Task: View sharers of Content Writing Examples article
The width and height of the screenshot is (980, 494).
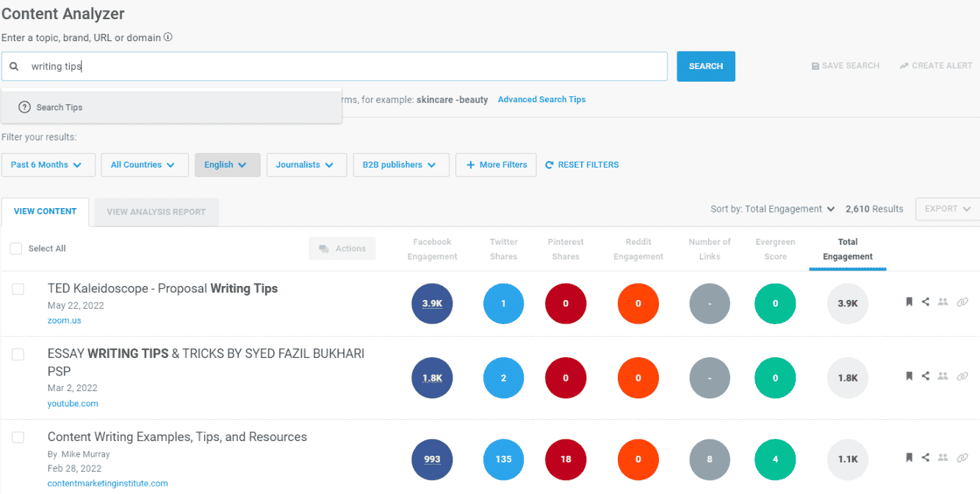Action: [x=943, y=458]
